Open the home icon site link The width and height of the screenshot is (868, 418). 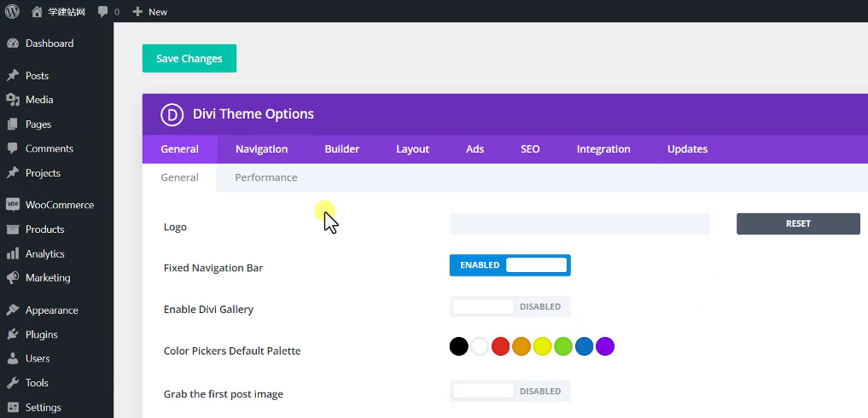pos(37,12)
